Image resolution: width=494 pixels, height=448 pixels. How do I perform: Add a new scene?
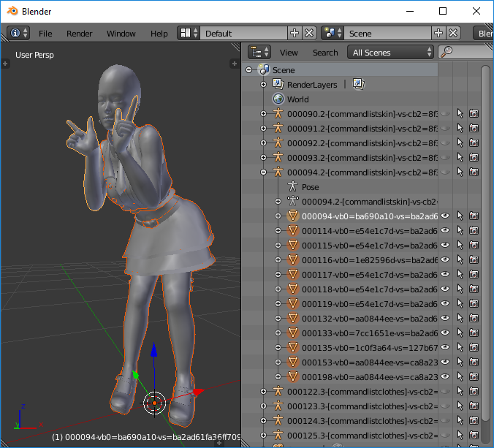point(438,33)
